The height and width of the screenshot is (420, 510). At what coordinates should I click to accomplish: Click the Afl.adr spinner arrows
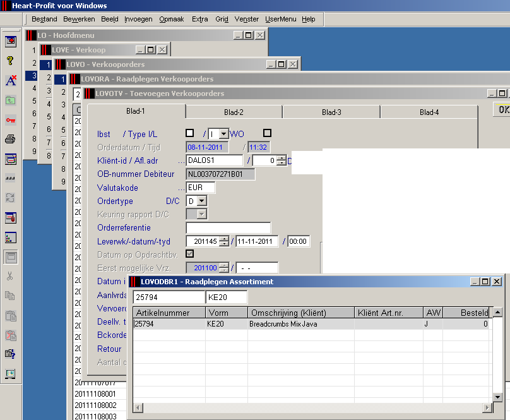point(282,160)
